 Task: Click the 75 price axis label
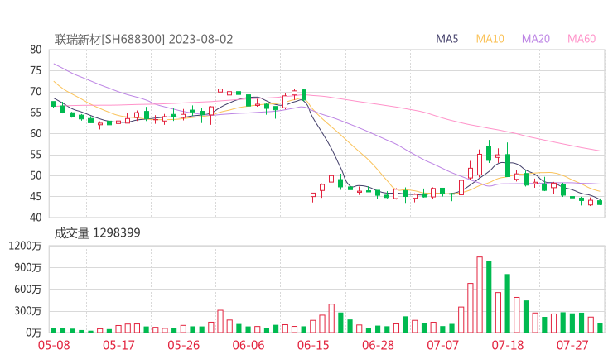pos(36,70)
